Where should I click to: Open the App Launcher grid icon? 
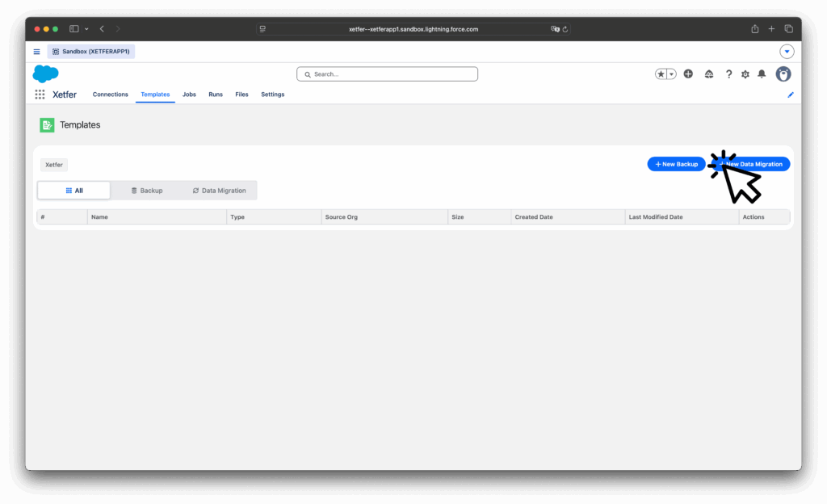click(40, 94)
